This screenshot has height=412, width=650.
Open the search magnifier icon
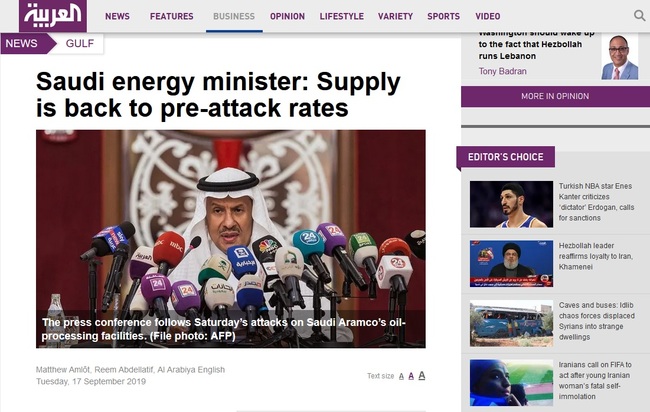640,16
